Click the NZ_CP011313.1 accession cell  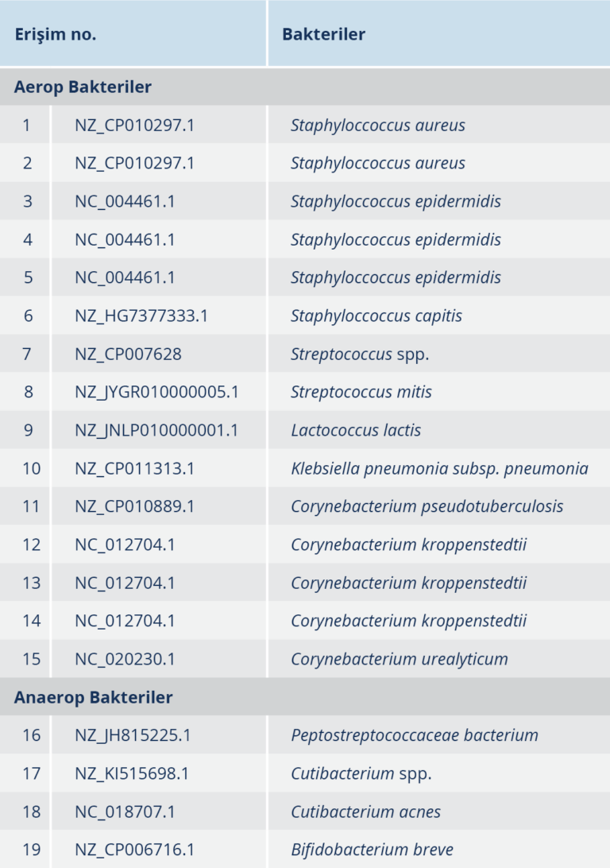click(134, 468)
